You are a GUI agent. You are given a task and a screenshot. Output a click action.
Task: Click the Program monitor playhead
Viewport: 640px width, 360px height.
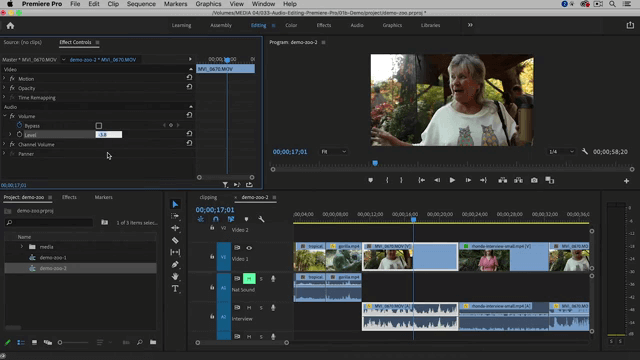[375, 163]
